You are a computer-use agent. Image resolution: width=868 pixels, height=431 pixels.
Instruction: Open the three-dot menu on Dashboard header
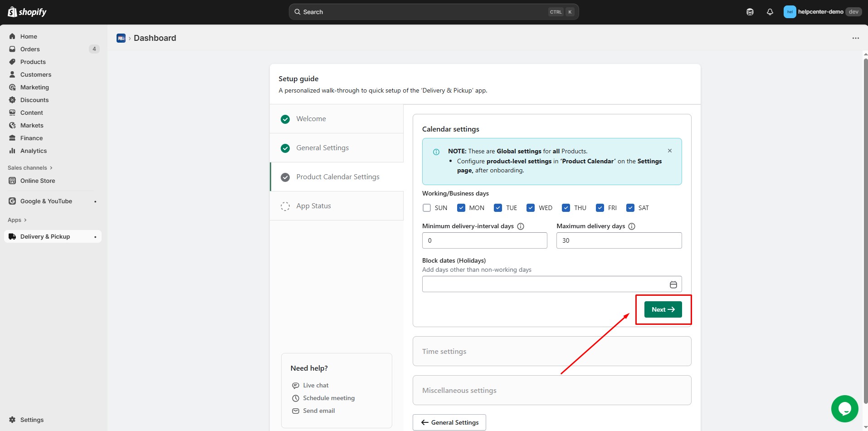click(855, 38)
